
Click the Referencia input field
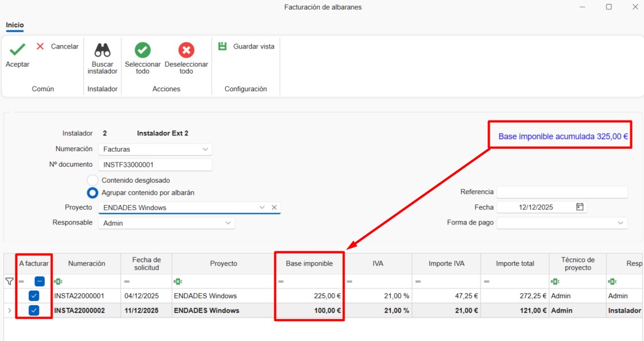[562, 192]
